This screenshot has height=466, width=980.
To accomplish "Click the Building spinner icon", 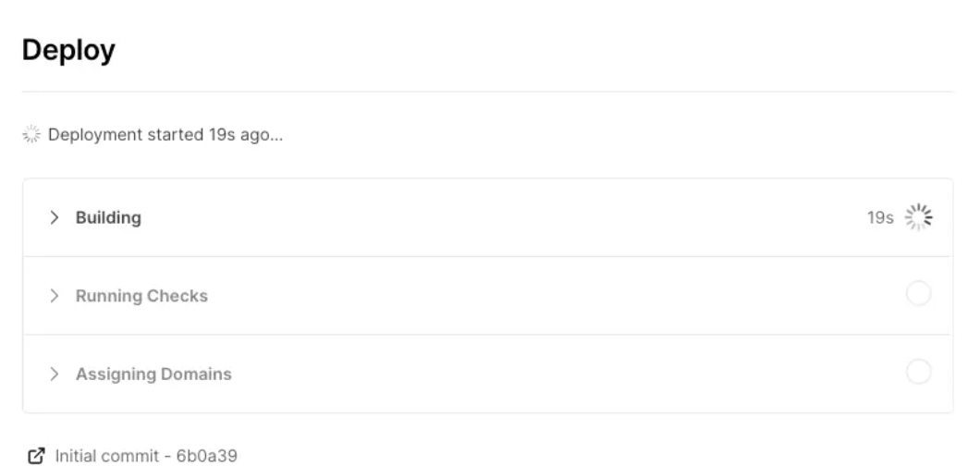I will (918, 217).
